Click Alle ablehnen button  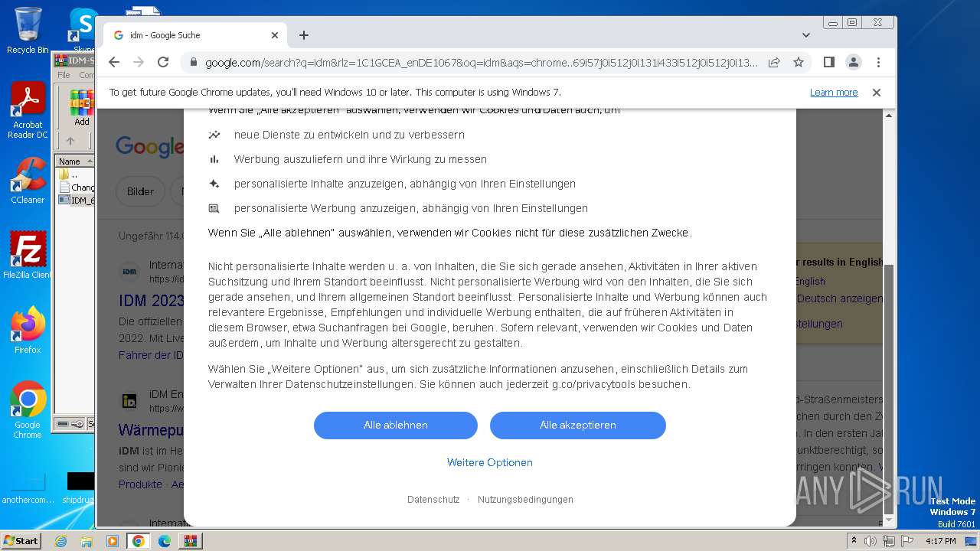(x=396, y=425)
